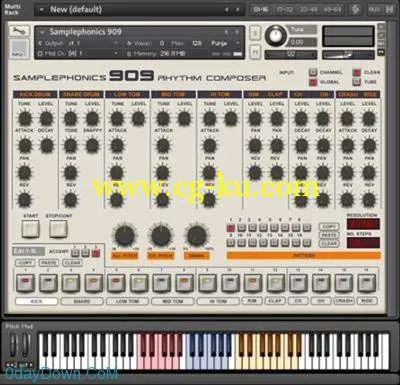Toggle sequencer step 5 button
This screenshot has width=400, height=385.
pyautogui.click(x=116, y=282)
